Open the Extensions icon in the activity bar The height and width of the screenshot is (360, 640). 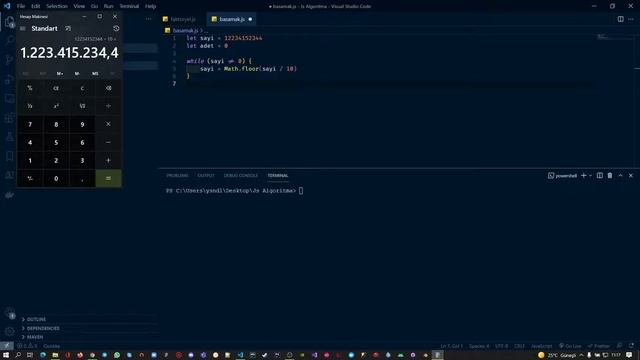tap(9, 118)
